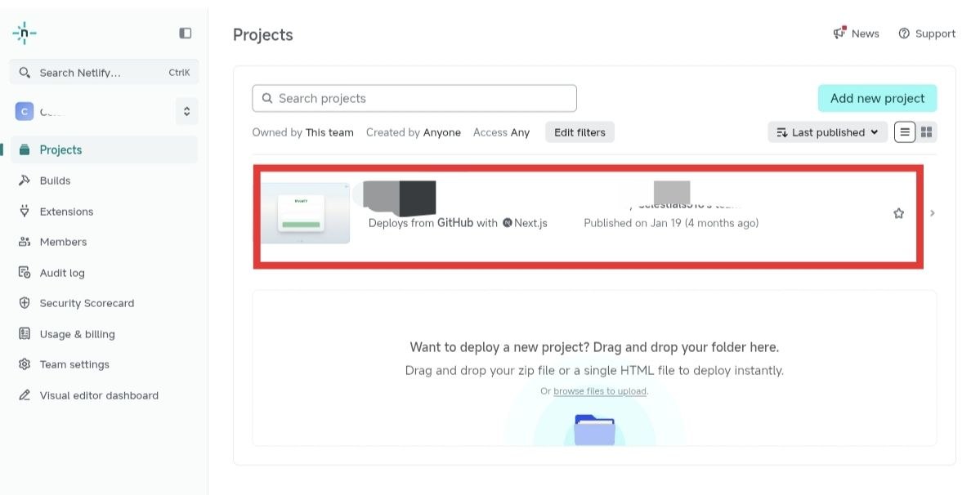Click Add new project button
The width and height of the screenshot is (980, 495).
point(877,99)
